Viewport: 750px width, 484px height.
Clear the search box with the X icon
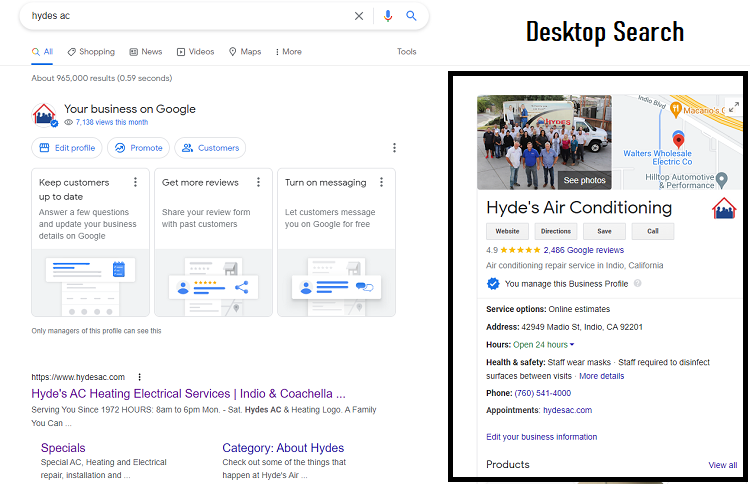[359, 16]
